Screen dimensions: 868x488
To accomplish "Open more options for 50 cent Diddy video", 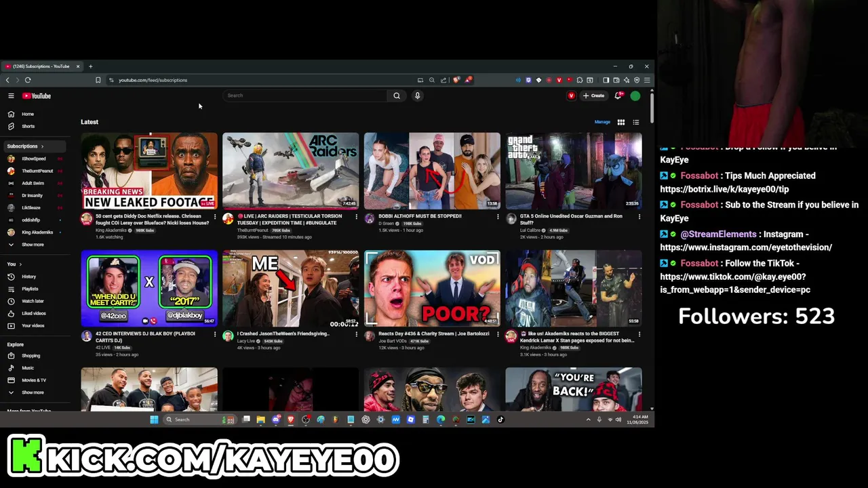I will click(215, 217).
